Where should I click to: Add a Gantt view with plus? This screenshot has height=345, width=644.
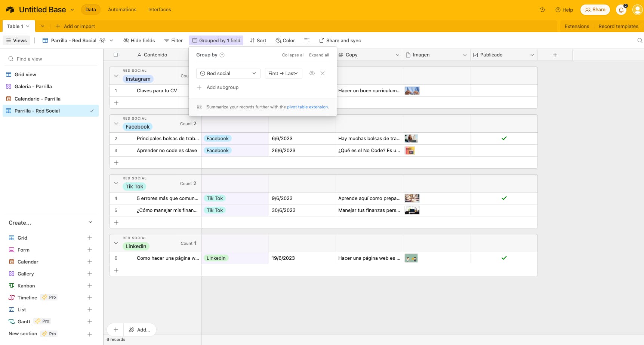click(x=90, y=321)
